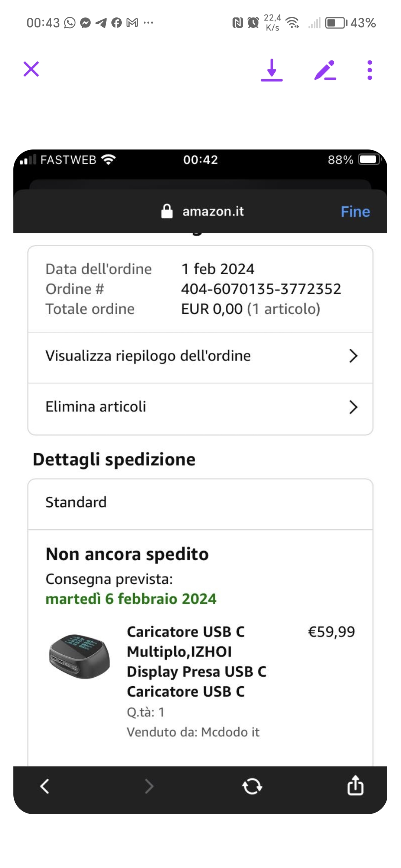Open Elimina articoli option
The width and height of the screenshot is (401, 868).
[x=96, y=407]
